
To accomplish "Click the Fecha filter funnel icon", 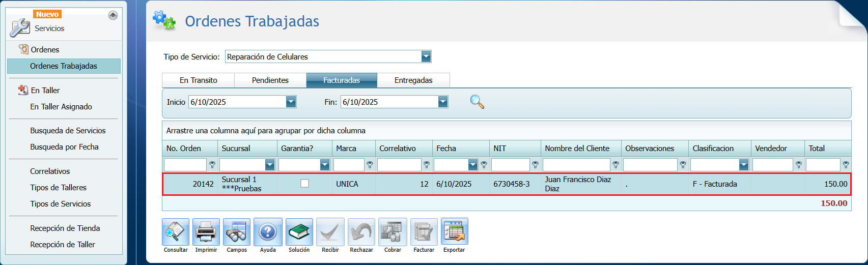I will click(x=484, y=165).
